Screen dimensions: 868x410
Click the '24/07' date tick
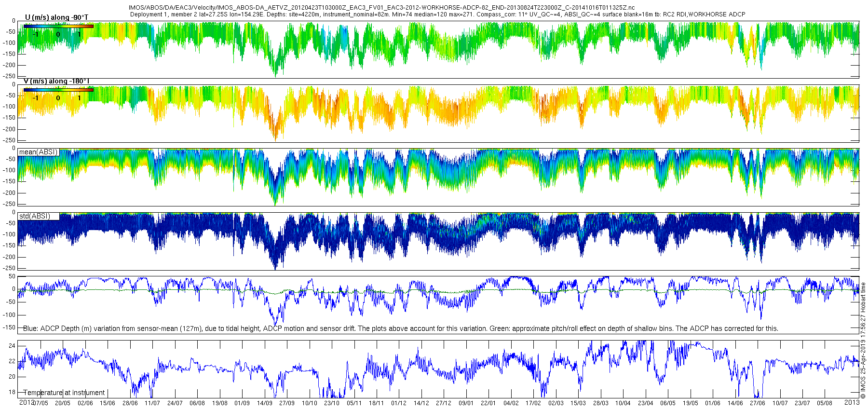click(175, 403)
